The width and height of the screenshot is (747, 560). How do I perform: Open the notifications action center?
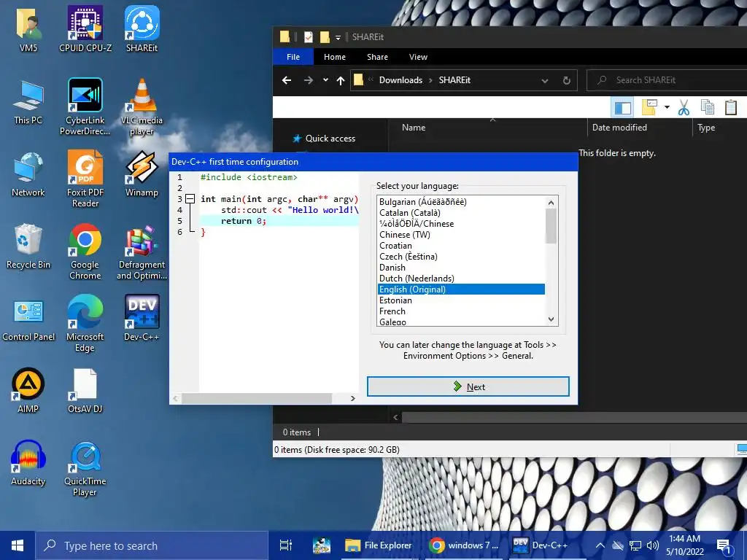(x=724, y=545)
